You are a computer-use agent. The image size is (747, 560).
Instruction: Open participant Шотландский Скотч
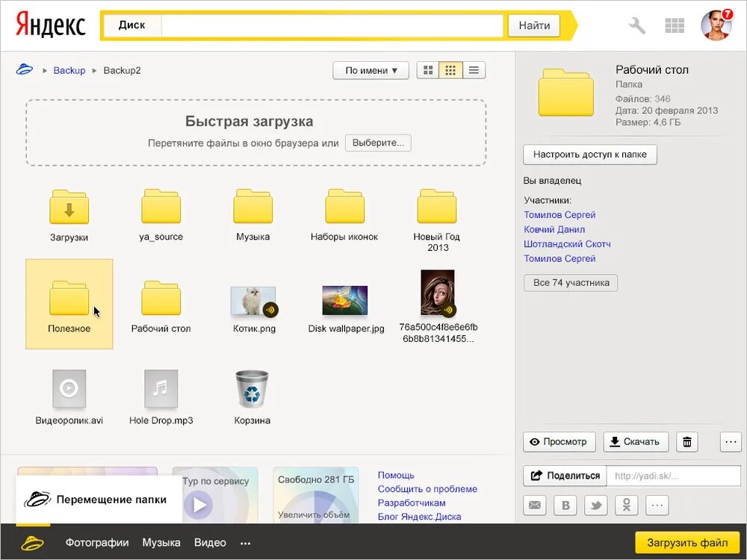[567, 244]
